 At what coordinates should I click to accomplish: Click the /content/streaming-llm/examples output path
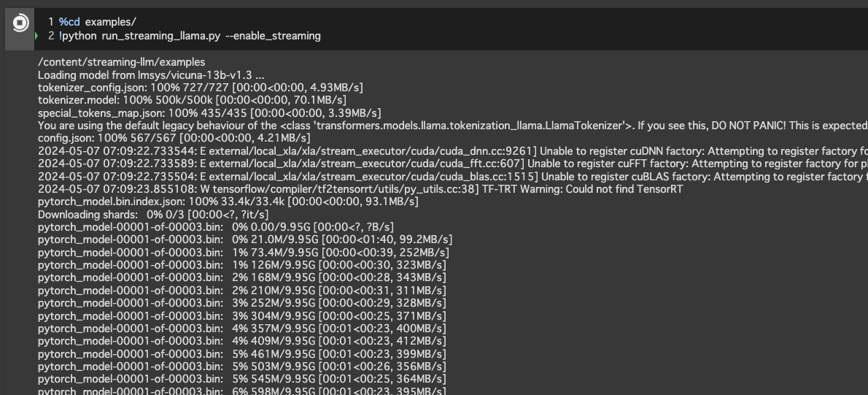click(x=121, y=62)
